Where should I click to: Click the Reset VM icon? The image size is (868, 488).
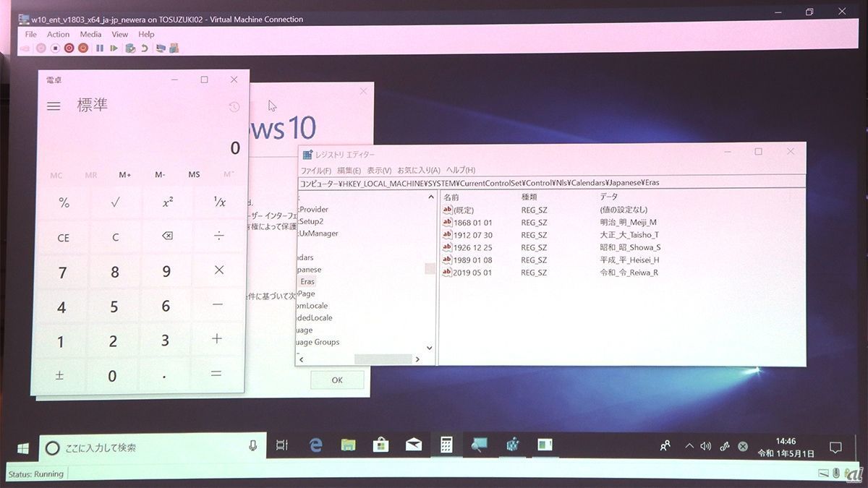[114, 48]
